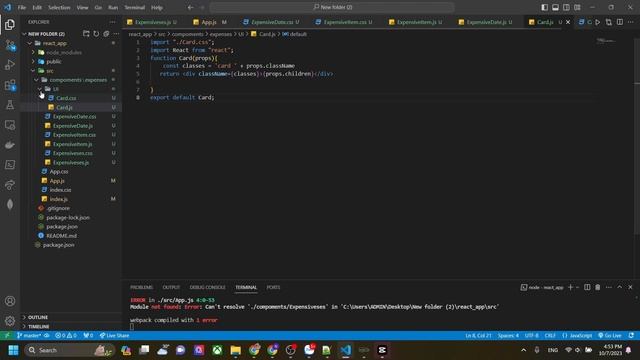640x360 pixels.
Task: Collapse all folders in Explorer
Action: pyautogui.click(x=106, y=34)
